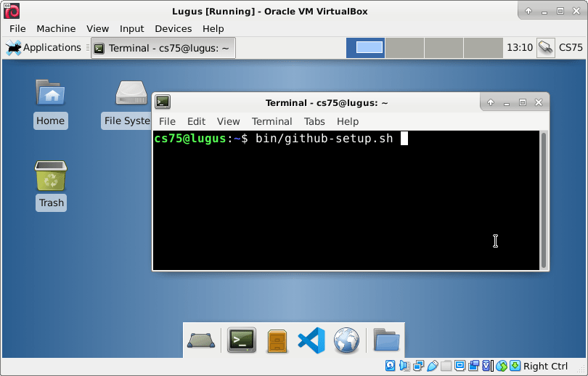This screenshot has width=588, height=376.
Task: Click the keyboard capture arrow icon
Action: 515,366
